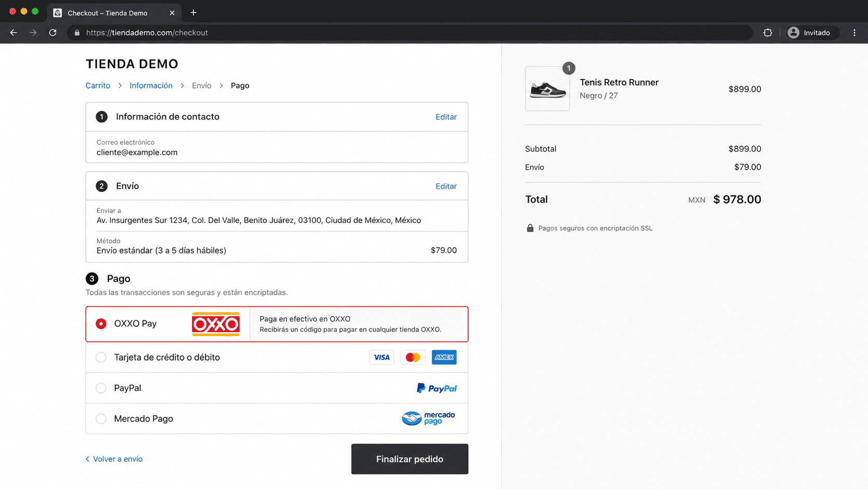Reload the checkout page
This screenshot has width=868, height=489.
point(53,33)
